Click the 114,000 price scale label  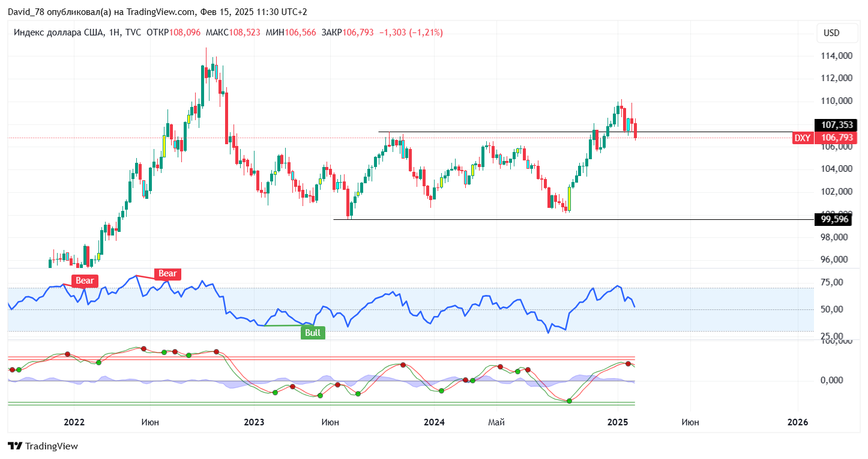(x=836, y=56)
